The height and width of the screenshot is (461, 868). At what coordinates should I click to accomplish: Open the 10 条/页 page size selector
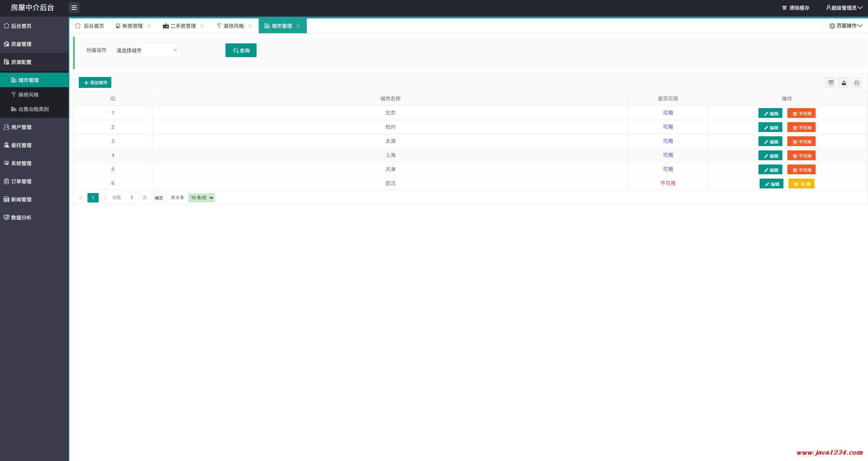[x=201, y=198]
